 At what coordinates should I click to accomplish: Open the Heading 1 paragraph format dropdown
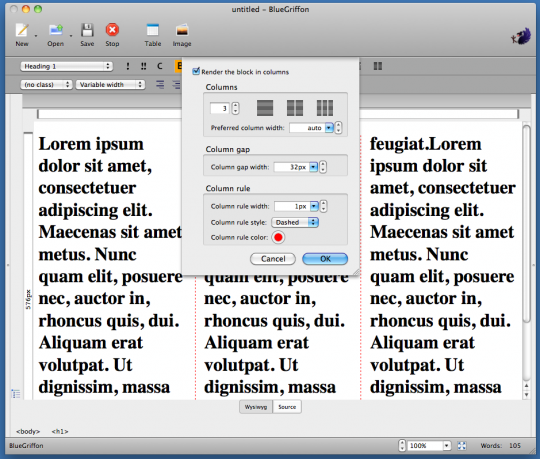[67, 66]
